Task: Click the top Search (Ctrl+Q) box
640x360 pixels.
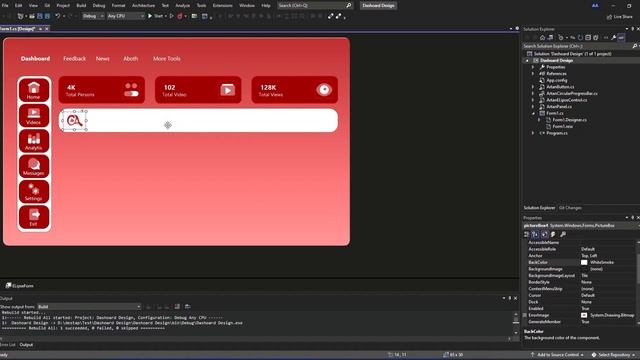Action: (x=314, y=5)
